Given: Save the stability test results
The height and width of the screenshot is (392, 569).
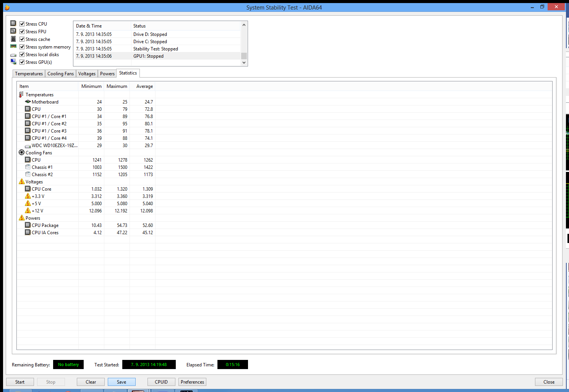Looking at the screenshot, I should coord(122,382).
